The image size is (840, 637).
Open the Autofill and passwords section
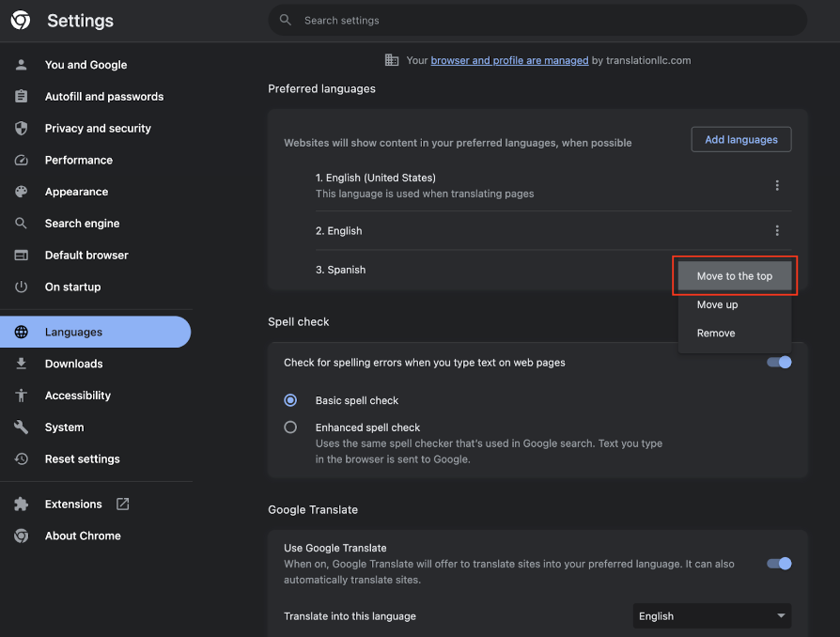(x=104, y=97)
